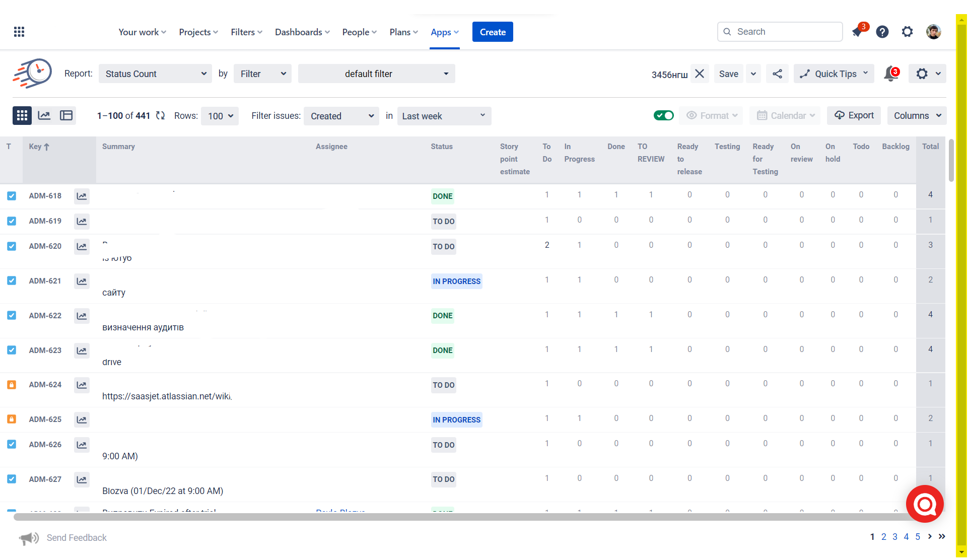This screenshot has width=968, height=560.
Task: Open the Dashboards menu
Action: 302,32
